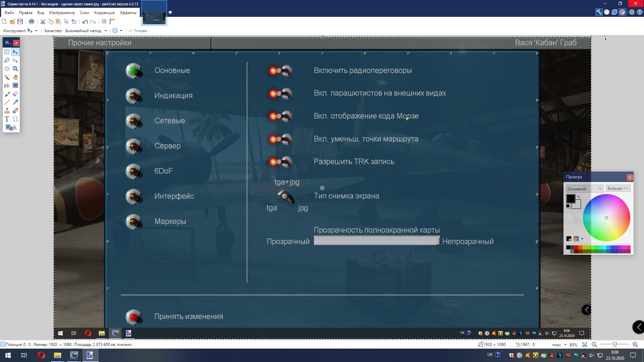Screen dimensions: 644x362
Task: Open the Эффекты menu
Action: [x=128, y=13]
